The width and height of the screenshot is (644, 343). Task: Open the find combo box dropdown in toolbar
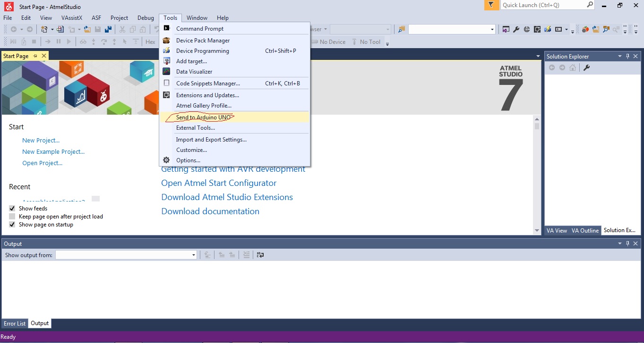tap(492, 29)
